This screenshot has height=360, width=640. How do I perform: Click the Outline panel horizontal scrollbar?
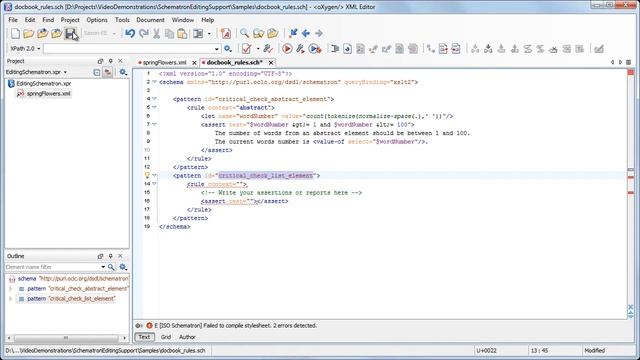pos(66,338)
